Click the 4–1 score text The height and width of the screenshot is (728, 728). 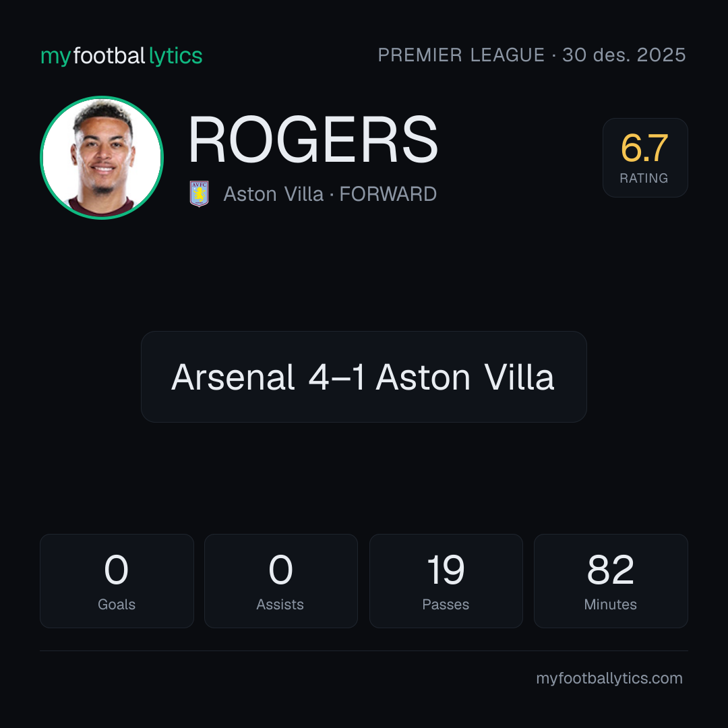(x=336, y=377)
